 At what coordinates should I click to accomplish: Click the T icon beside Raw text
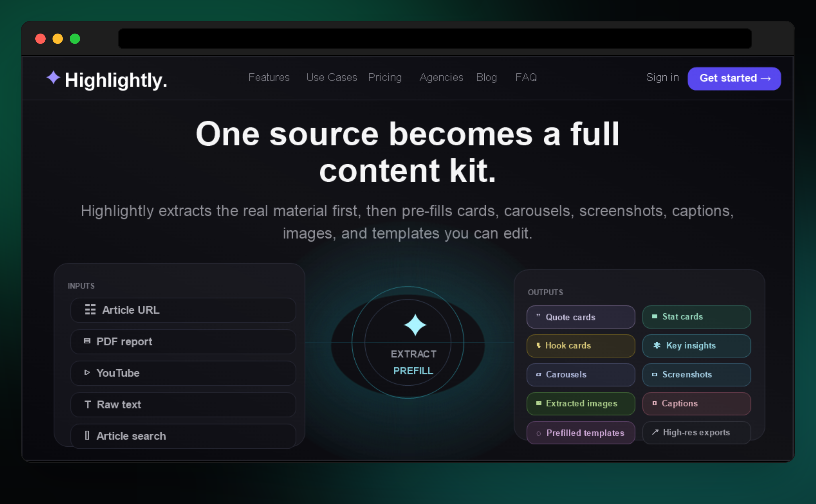point(88,404)
